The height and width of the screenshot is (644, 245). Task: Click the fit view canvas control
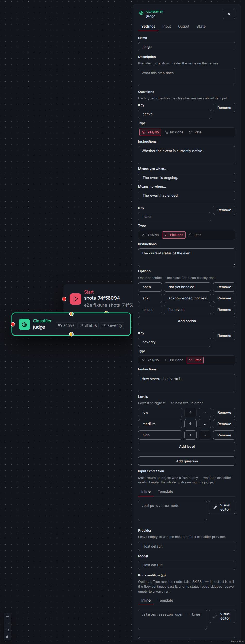coord(7,630)
